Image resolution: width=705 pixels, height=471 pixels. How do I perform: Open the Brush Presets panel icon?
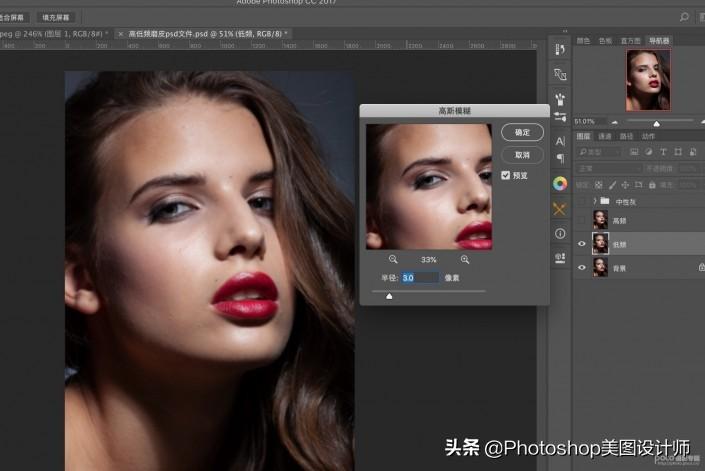pyautogui.click(x=559, y=99)
